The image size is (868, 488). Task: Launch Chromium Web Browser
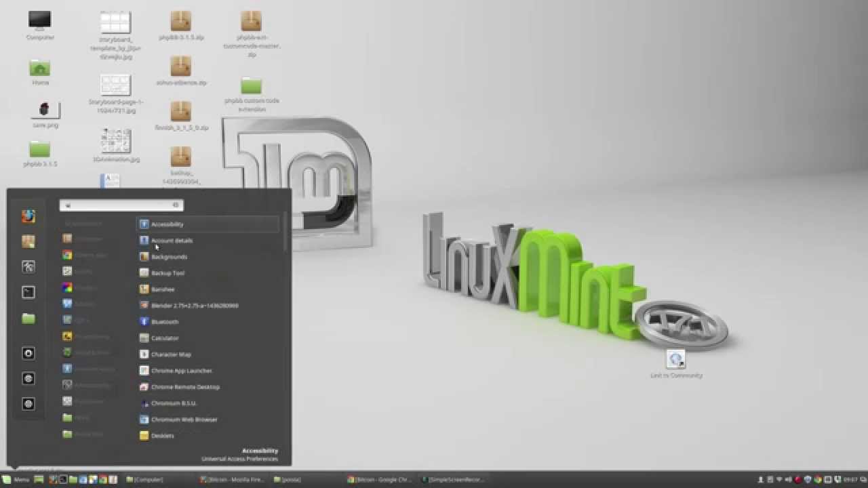[208, 419]
